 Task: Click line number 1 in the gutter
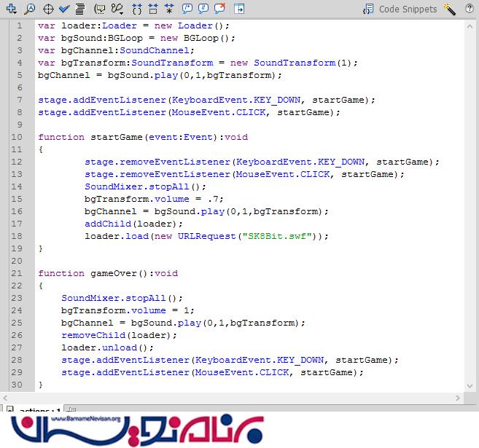point(20,25)
